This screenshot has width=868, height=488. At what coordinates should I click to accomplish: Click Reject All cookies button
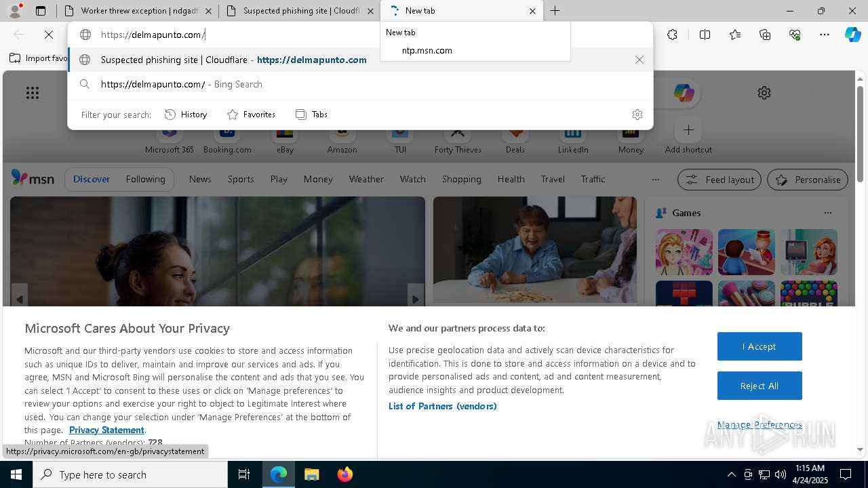pyautogui.click(x=759, y=386)
